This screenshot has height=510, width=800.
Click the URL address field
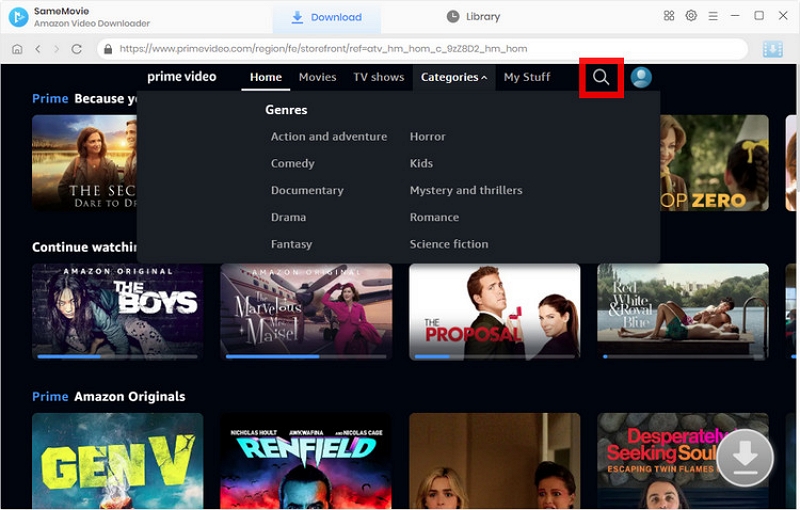(422, 49)
